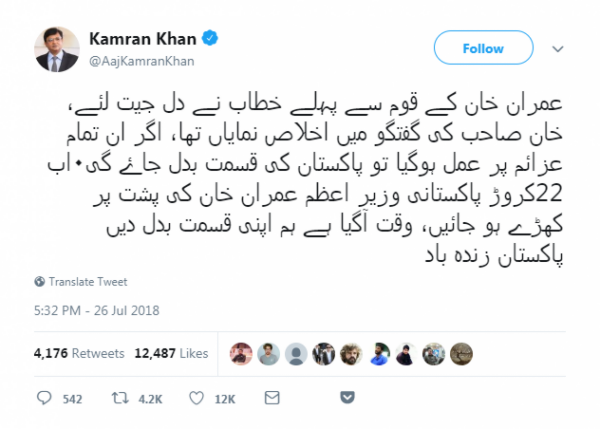View the 12,487 Likes list

coord(171,353)
